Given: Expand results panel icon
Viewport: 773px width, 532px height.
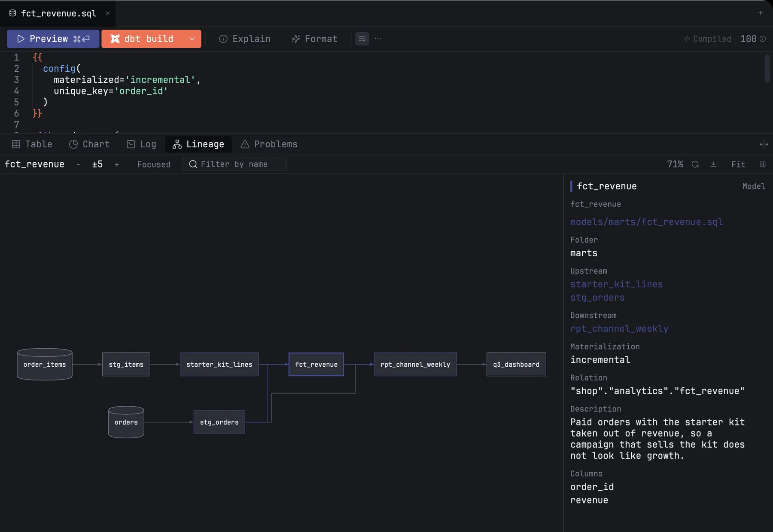Looking at the screenshot, I should click(x=764, y=144).
